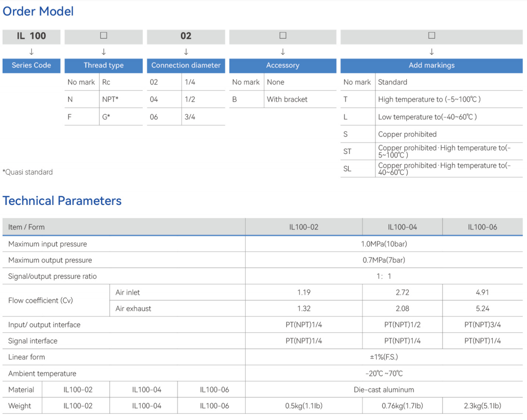Screen dimensions: 527x420
Task: Click the 'Technical Parameters' heading
Action: coord(62,201)
